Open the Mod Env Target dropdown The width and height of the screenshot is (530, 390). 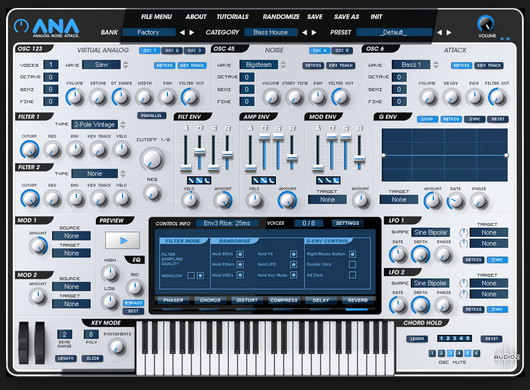(x=327, y=200)
